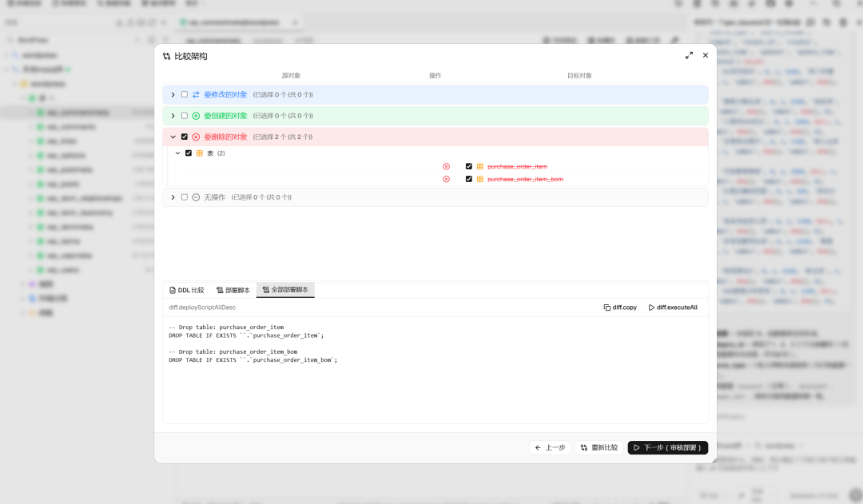The height and width of the screenshot is (504, 863).
Task: Tick the 要修改的对象 checkbox
Action: click(185, 94)
